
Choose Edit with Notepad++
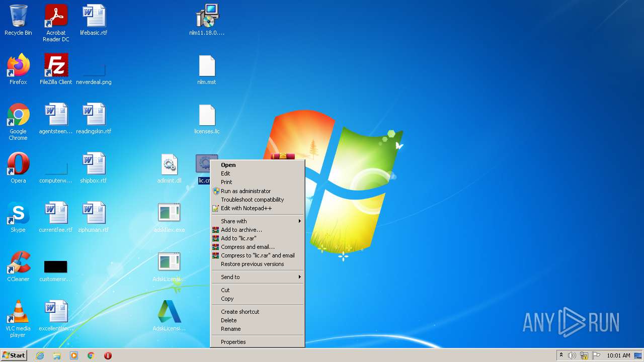tap(258, 208)
